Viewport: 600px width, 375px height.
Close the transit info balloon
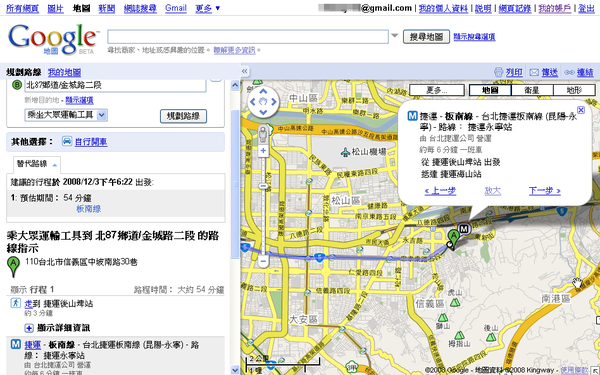click(580, 110)
